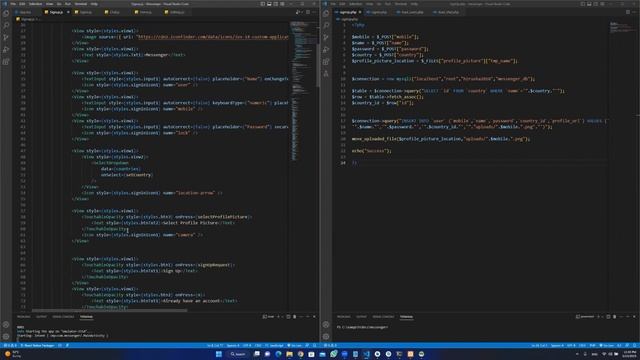Open Accounts menu in right window activity bar
640x360 pixels.
[x=326, y=325]
